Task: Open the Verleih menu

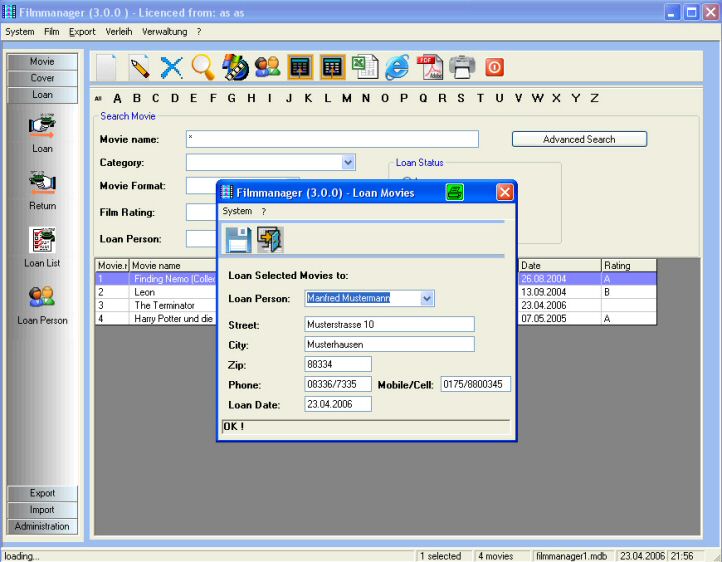Action: click(x=118, y=32)
